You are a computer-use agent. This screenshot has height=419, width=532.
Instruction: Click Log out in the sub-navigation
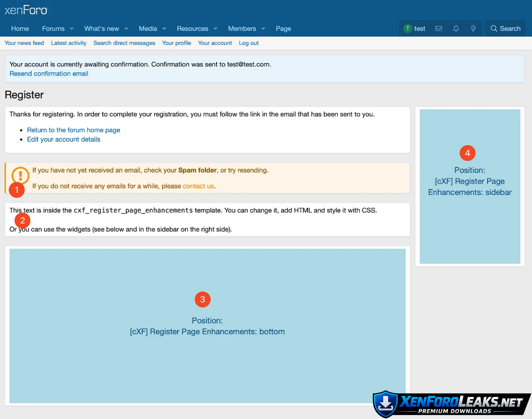coord(249,43)
